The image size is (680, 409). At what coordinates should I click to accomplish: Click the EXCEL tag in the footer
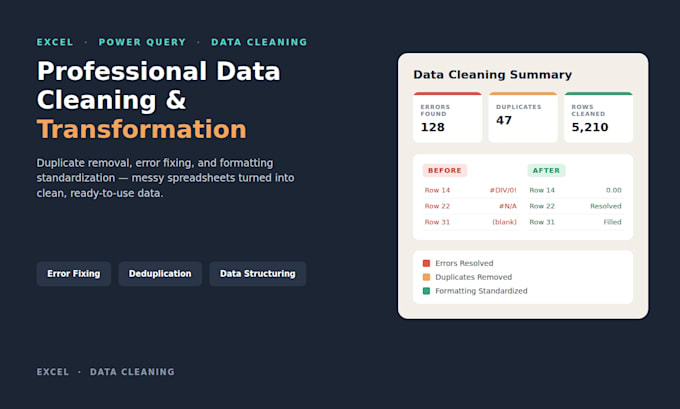tap(52, 372)
